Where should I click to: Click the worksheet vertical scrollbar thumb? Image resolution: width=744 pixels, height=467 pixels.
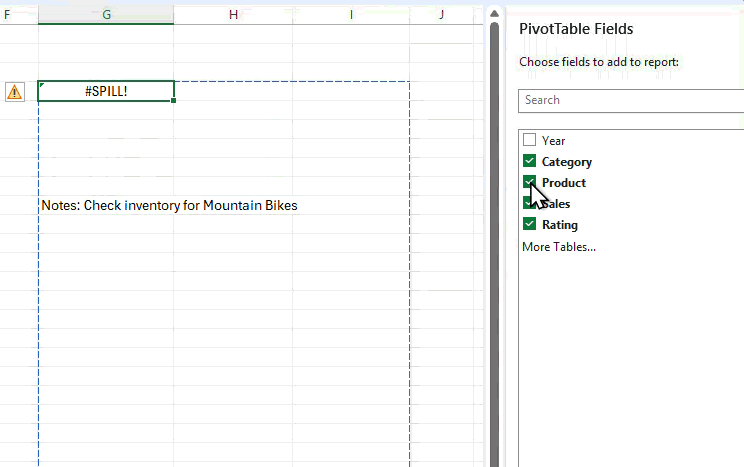[494, 244]
